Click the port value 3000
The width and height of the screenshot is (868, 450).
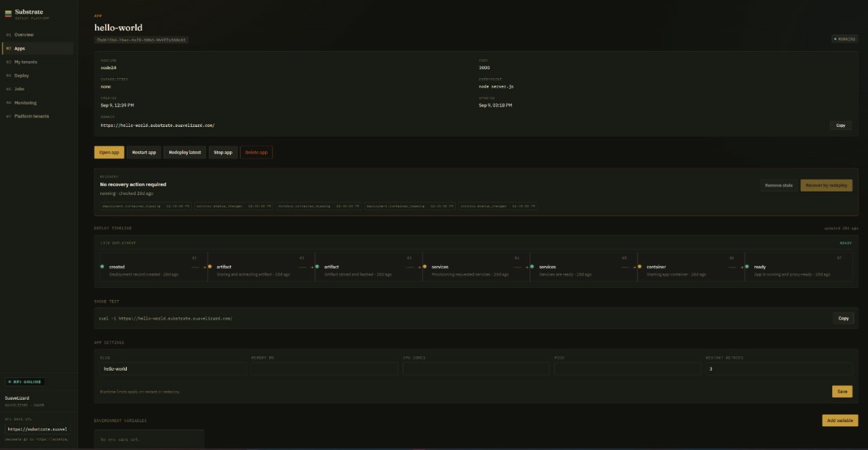pos(484,68)
